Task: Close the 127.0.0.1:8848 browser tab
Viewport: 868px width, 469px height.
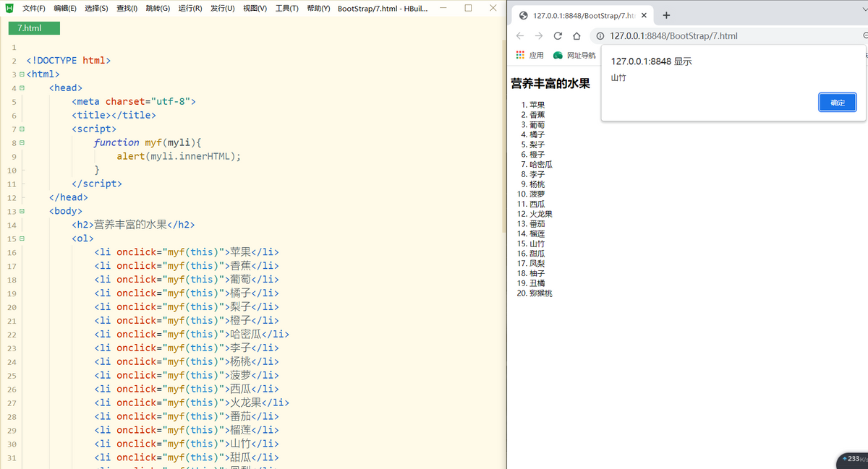Action: coord(645,15)
